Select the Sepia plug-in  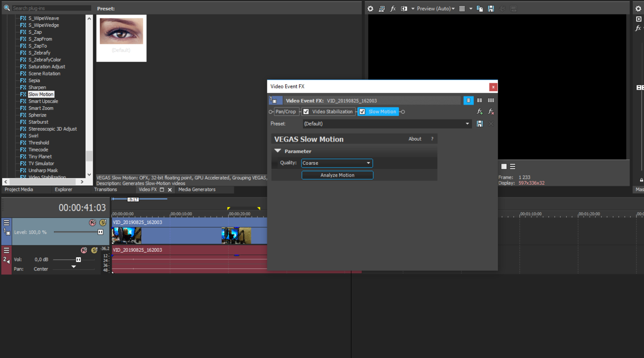34,81
